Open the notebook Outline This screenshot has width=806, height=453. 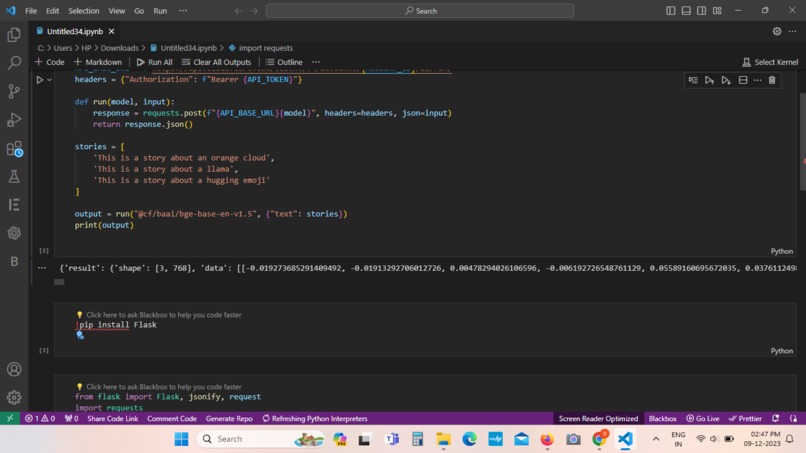click(x=284, y=62)
